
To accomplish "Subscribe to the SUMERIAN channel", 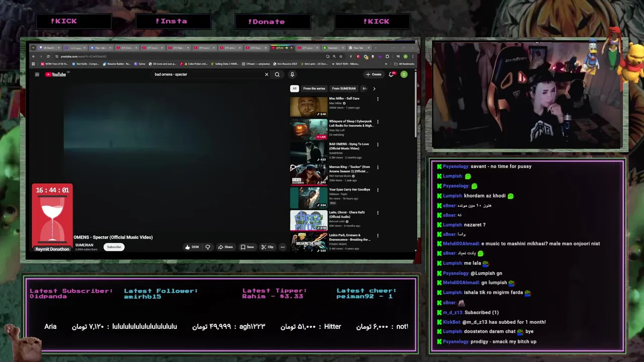I will point(114,247).
